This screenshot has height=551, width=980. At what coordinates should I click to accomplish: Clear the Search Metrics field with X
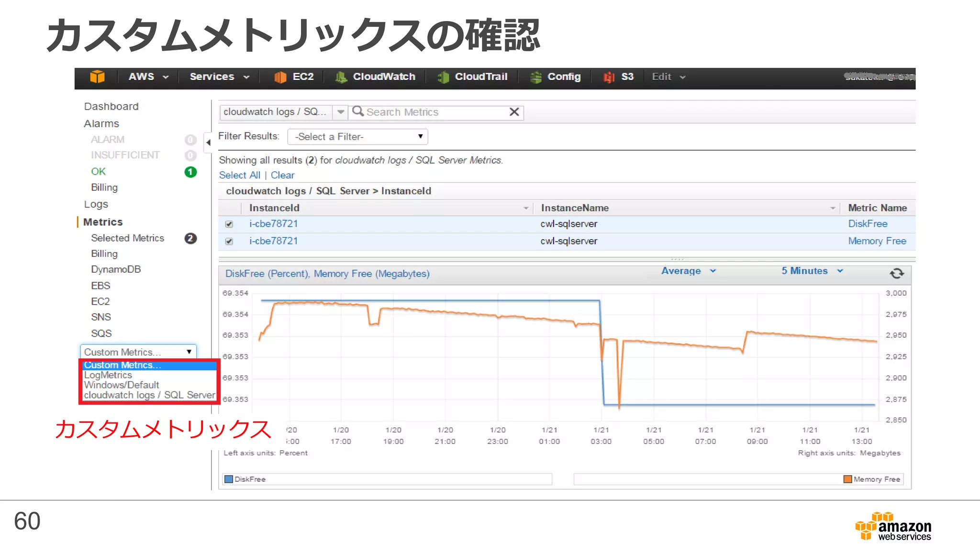click(x=514, y=112)
